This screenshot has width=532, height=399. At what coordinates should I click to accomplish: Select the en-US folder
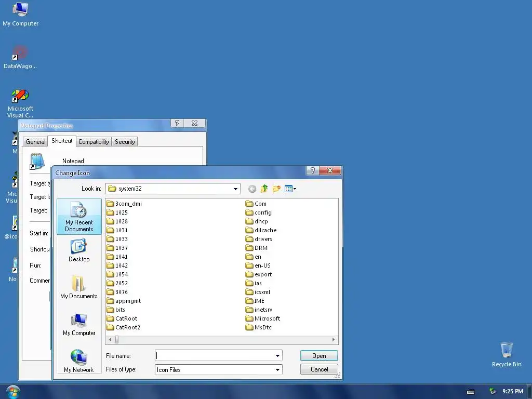[258, 265]
